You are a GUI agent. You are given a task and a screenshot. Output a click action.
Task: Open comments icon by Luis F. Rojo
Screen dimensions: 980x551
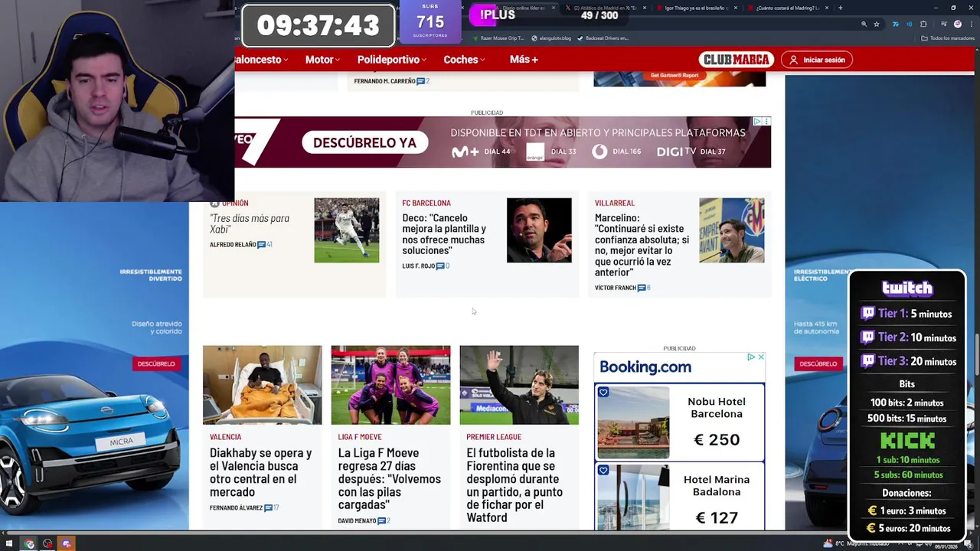pyautogui.click(x=442, y=266)
